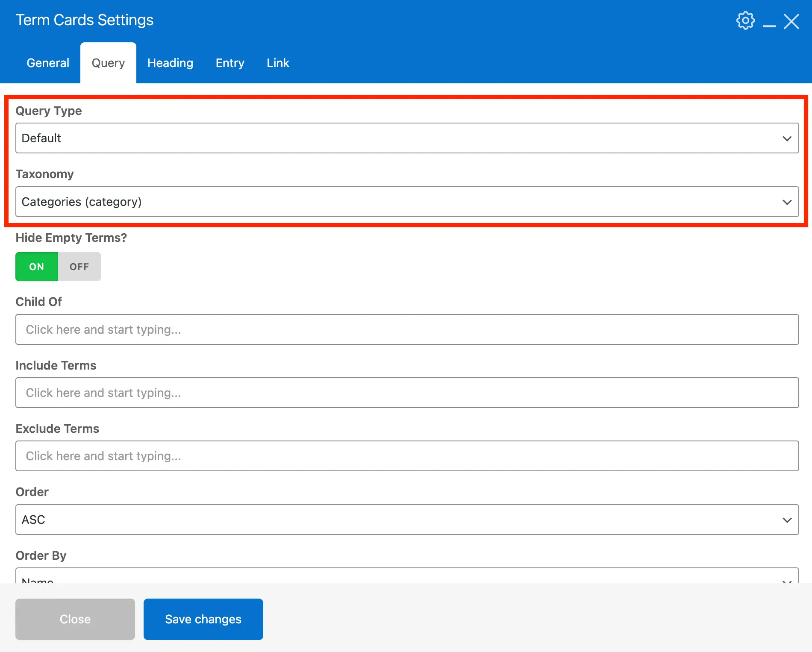Click the Taxonomy dropdown chevron
The width and height of the screenshot is (812, 652).
787,202
